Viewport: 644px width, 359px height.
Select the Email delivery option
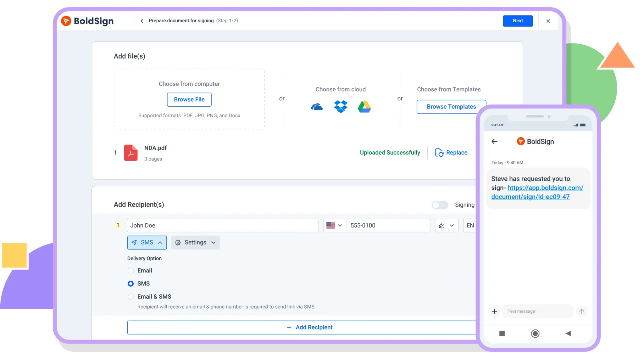(x=130, y=271)
